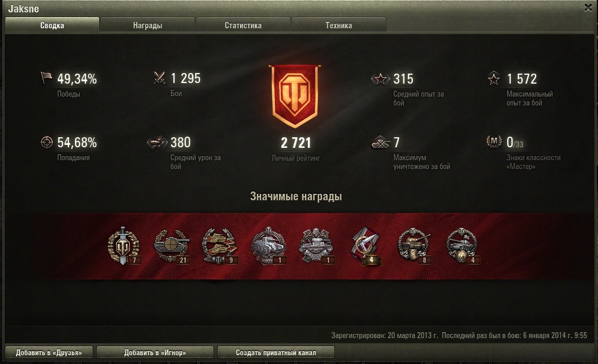Click the red personal rating banner emblem
The image size is (598, 364).
click(295, 96)
